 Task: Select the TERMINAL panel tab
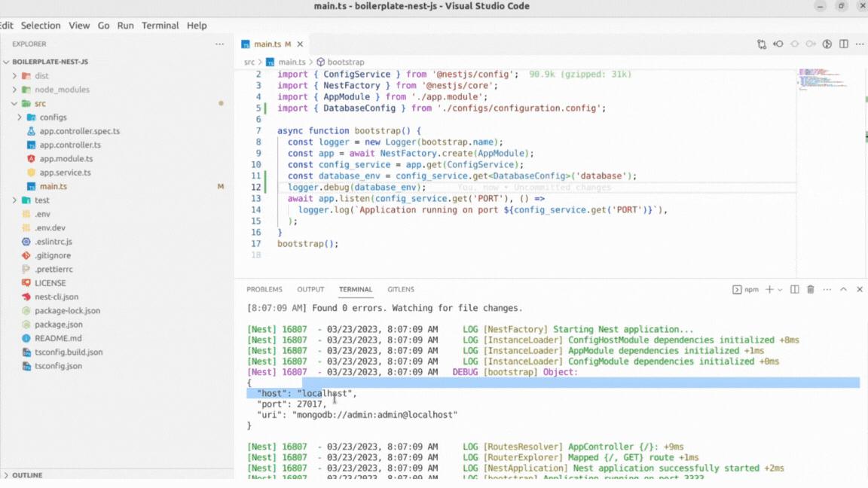click(356, 289)
